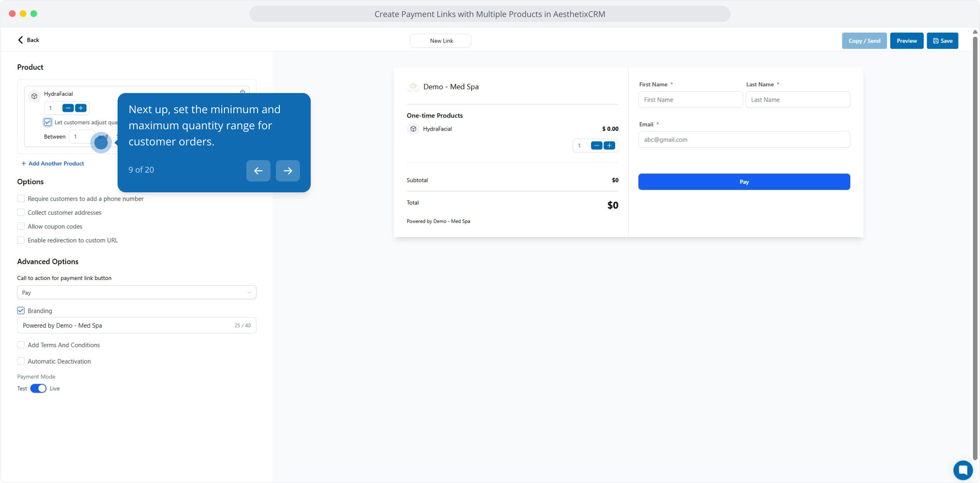
Task: Click the New Link title field
Action: point(440,41)
